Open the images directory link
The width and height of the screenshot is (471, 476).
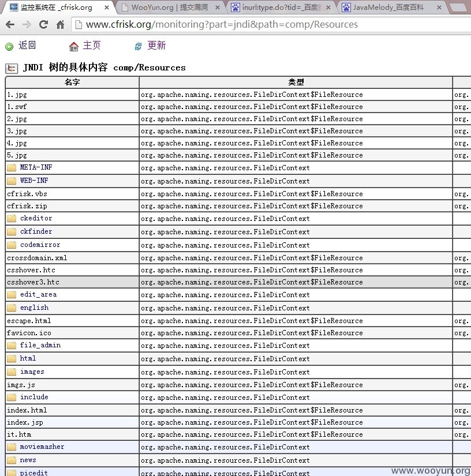32,372
